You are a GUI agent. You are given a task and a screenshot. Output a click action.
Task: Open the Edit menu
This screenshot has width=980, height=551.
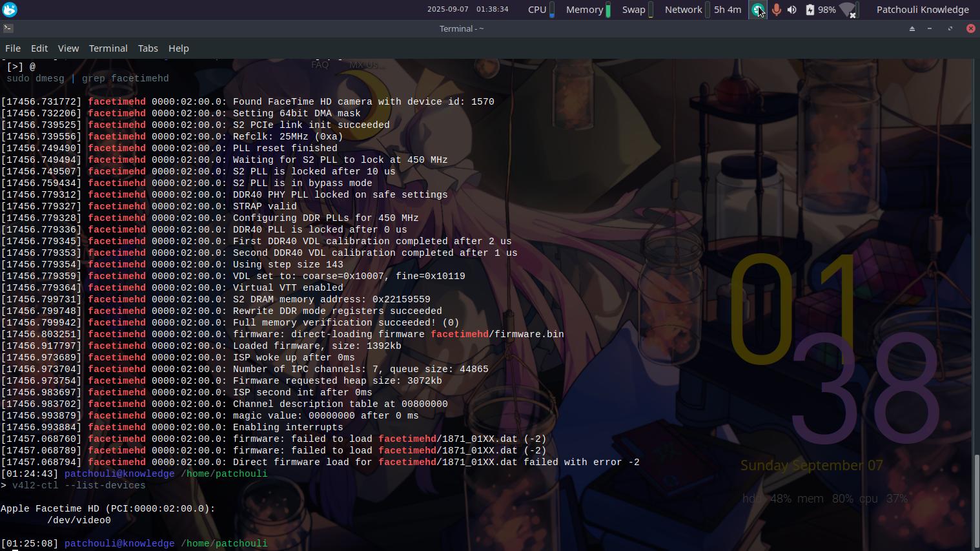point(39,48)
